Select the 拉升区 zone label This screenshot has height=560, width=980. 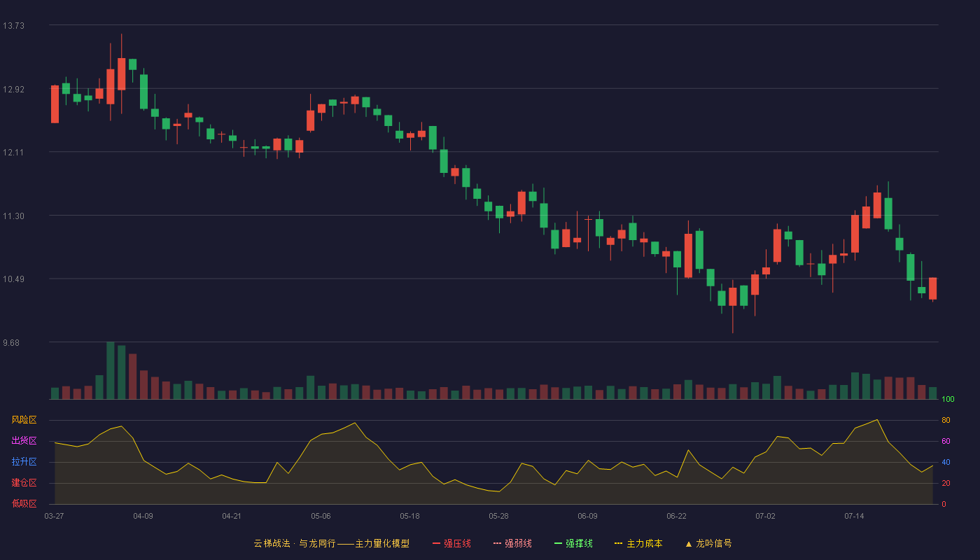[24, 462]
